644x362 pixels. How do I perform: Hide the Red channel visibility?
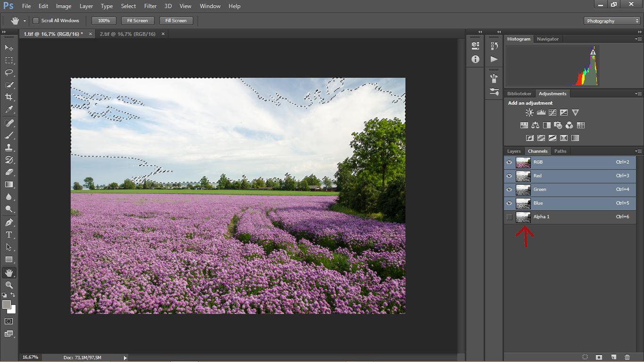click(509, 176)
